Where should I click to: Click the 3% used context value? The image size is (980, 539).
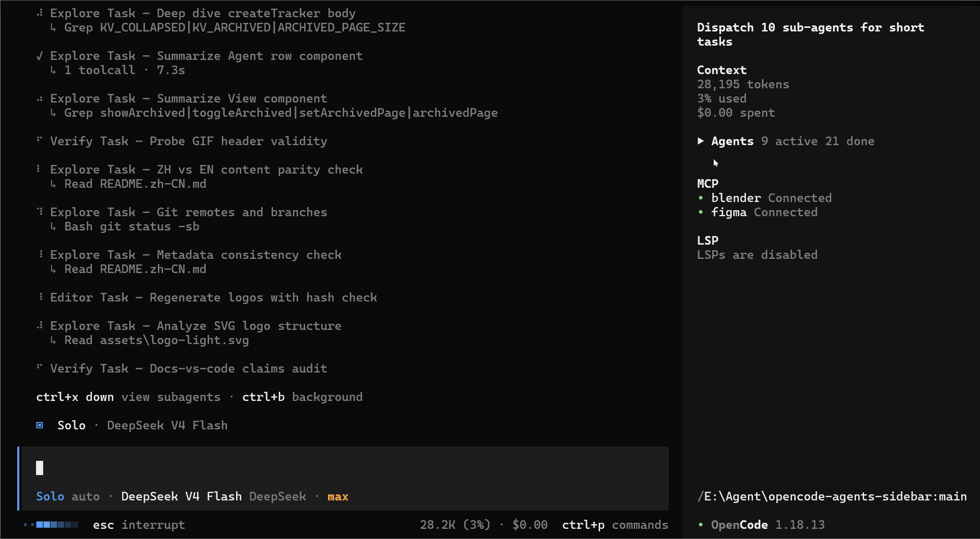click(722, 98)
